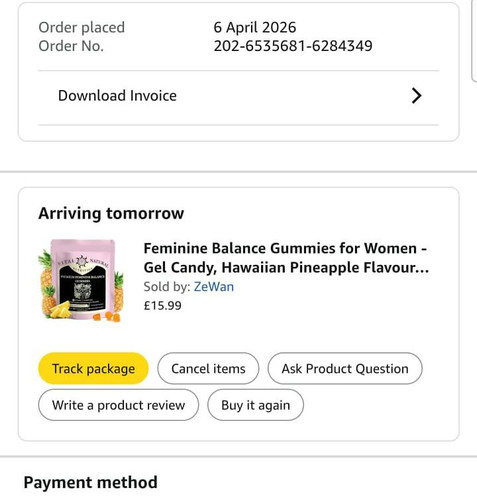Tap the Download Invoice label
477x500 pixels.
click(x=117, y=96)
